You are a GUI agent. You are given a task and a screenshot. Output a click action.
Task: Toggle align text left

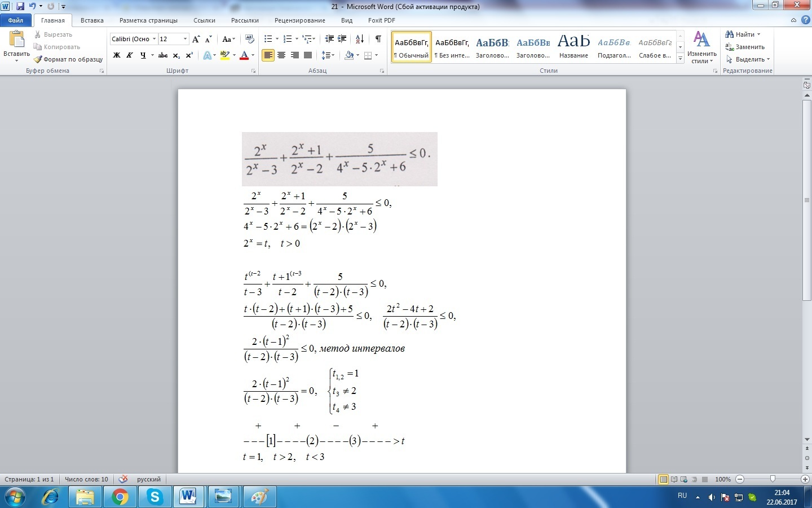[268, 55]
